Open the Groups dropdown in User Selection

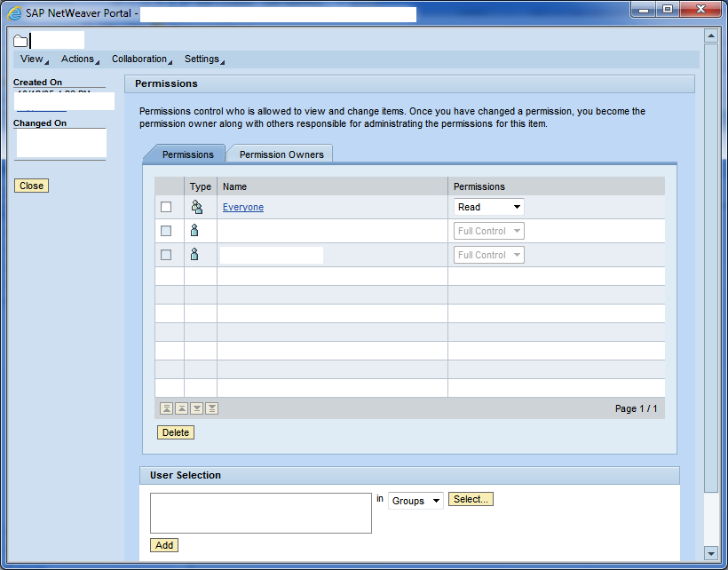415,501
